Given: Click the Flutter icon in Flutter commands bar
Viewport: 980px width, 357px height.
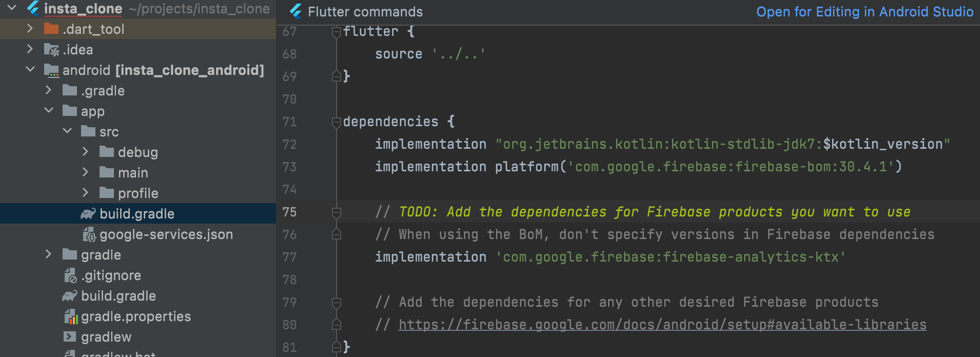Looking at the screenshot, I should 296,11.
